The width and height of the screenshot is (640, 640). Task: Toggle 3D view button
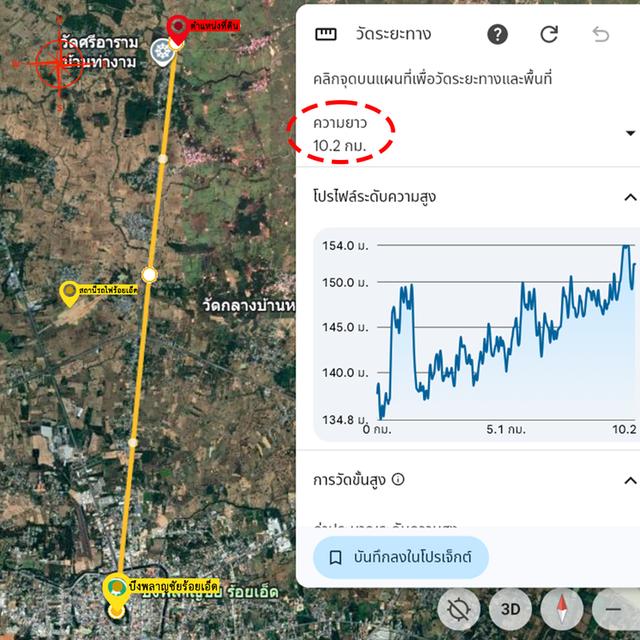click(510, 609)
